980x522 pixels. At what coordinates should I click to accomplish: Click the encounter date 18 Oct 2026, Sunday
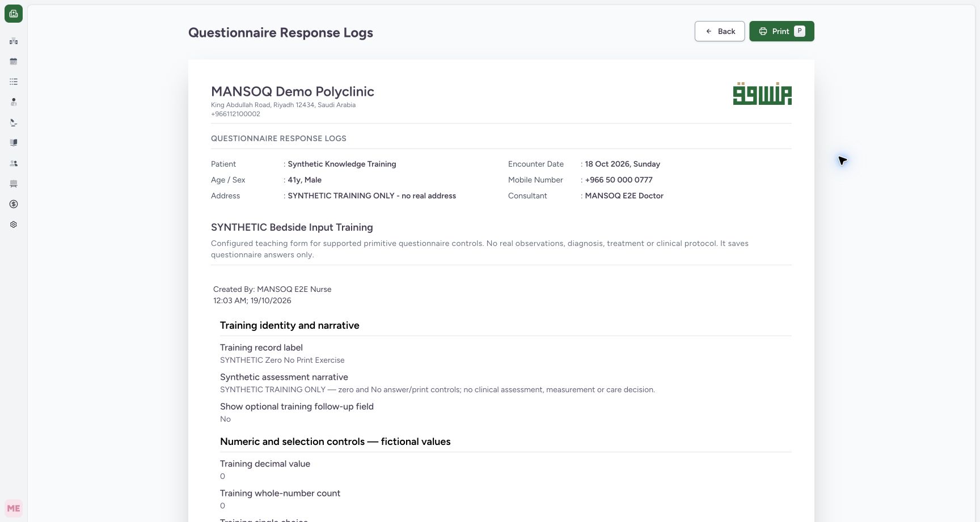click(x=623, y=164)
